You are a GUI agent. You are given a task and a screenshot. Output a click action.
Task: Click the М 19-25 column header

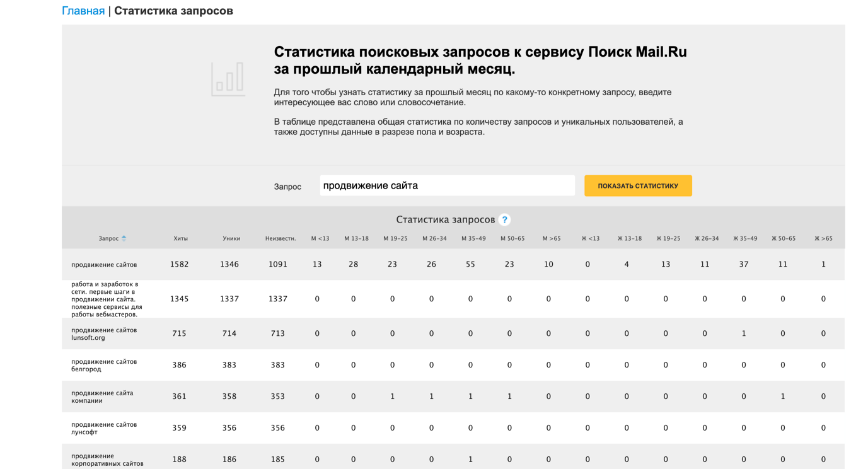coord(395,238)
